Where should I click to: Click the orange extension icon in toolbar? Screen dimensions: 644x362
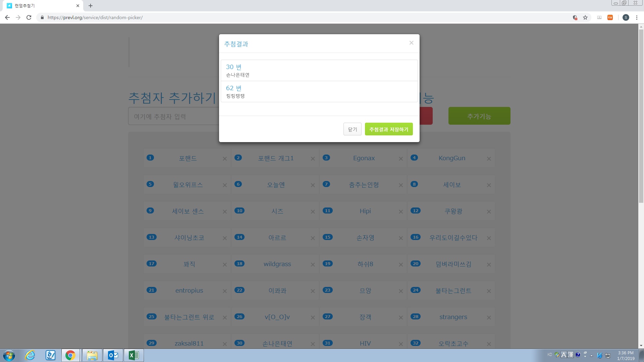[x=610, y=17]
